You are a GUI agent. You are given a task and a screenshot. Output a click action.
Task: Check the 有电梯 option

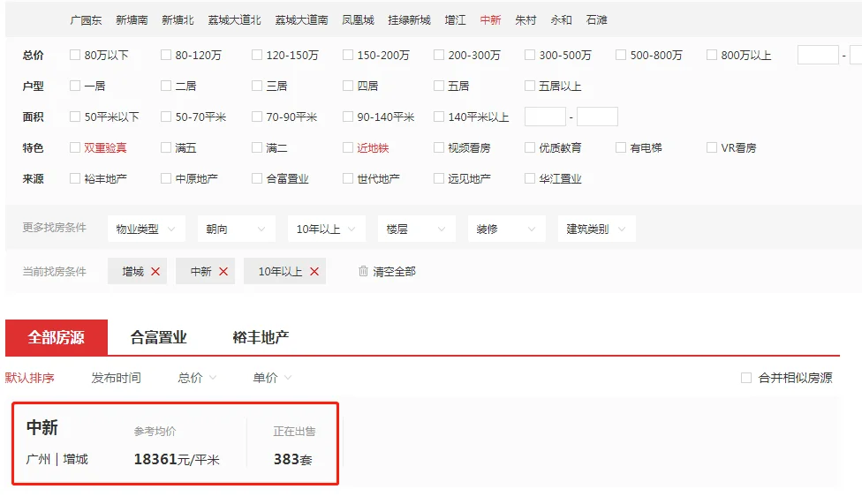point(621,147)
